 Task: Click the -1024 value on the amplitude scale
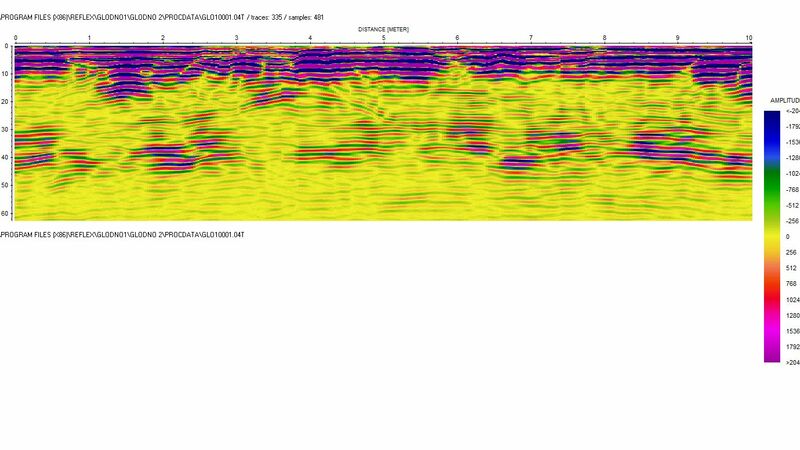coord(792,174)
